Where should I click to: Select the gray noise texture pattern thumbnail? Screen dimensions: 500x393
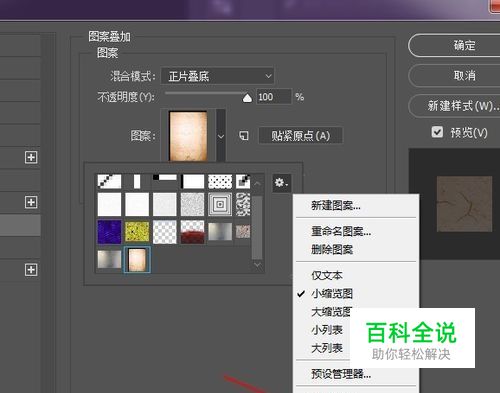point(192,204)
